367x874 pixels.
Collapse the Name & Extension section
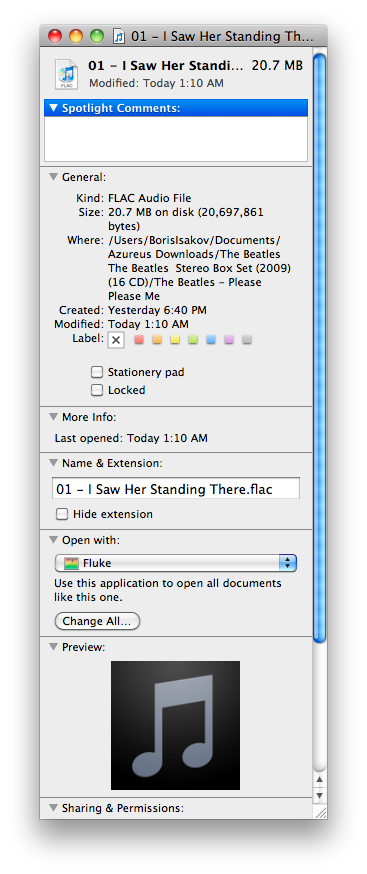[x=54, y=463]
